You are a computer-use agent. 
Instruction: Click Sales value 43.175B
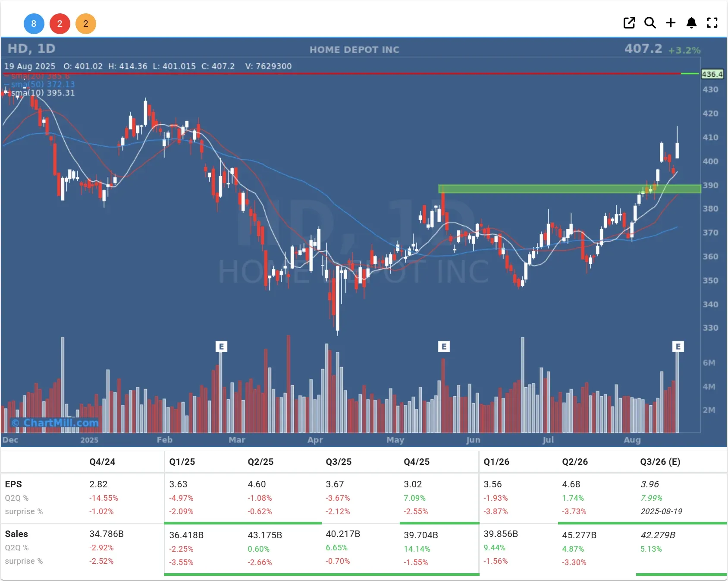[265, 535]
